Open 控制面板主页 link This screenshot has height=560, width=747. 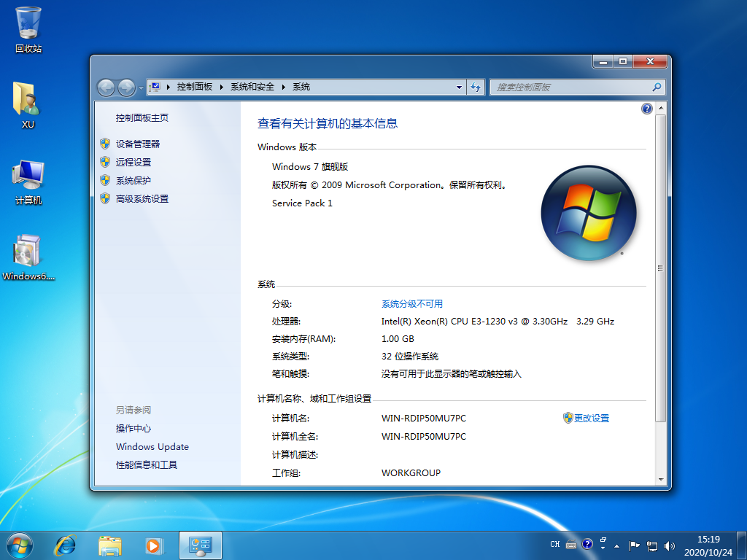tap(142, 117)
